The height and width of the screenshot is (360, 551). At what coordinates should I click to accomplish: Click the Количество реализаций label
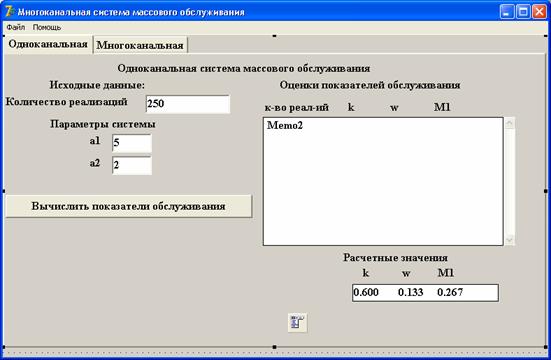click(66, 102)
